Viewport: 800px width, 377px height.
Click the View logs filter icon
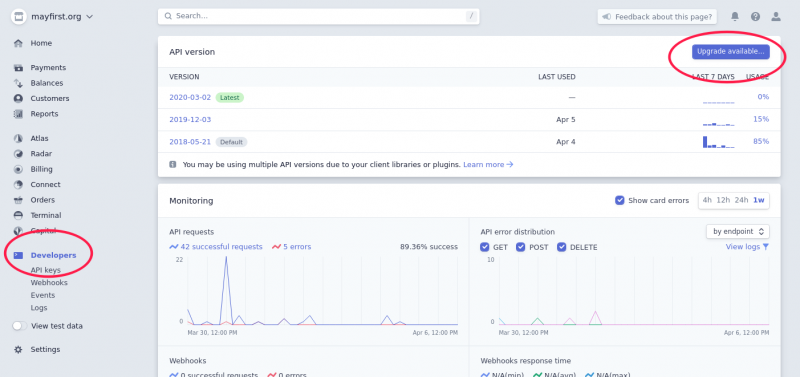[x=766, y=247]
